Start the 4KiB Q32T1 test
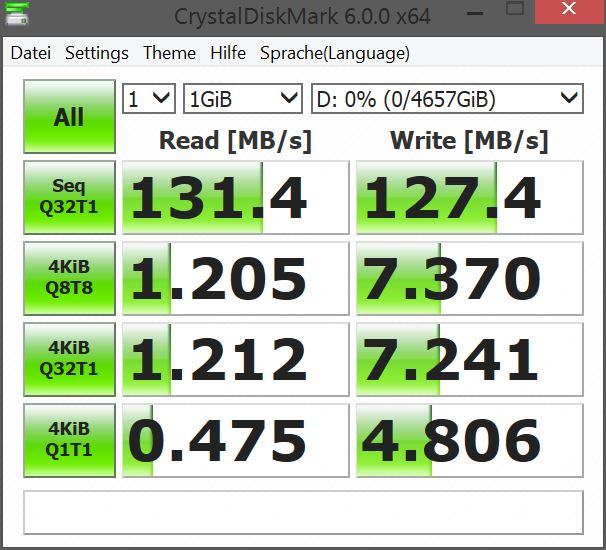 coord(69,359)
